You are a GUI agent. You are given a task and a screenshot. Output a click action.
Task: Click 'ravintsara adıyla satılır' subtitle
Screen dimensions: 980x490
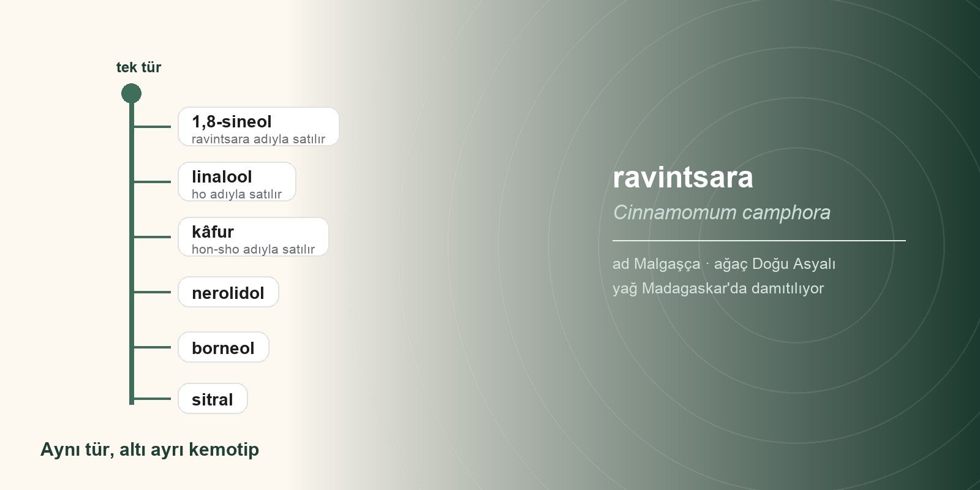point(258,139)
